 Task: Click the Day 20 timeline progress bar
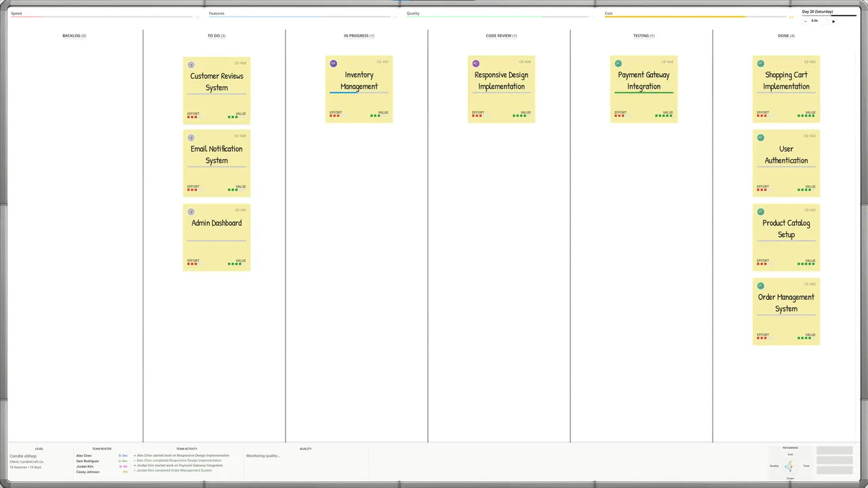click(829, 15)
